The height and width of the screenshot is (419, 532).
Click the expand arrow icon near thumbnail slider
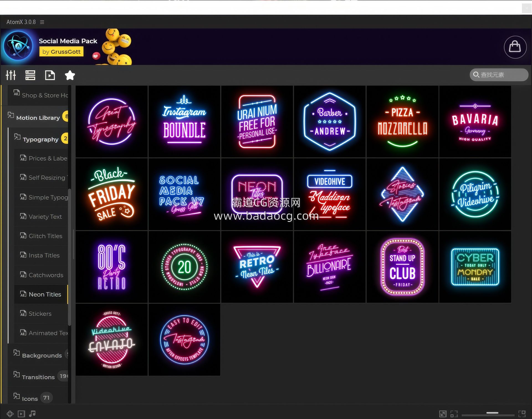pyautogui.click(x=443, y=414)
